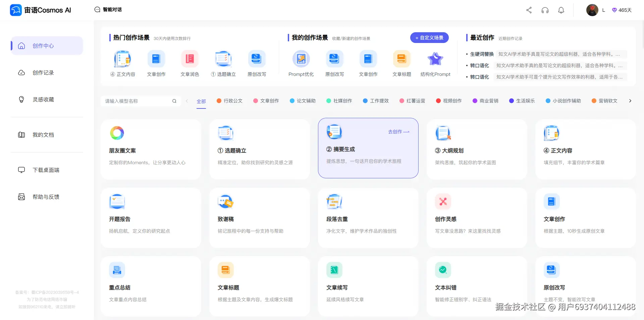Open the second 转口语化 recent record
Viewport: 644px width, 320px height.
pyautogui.click(x=546, y=77)
